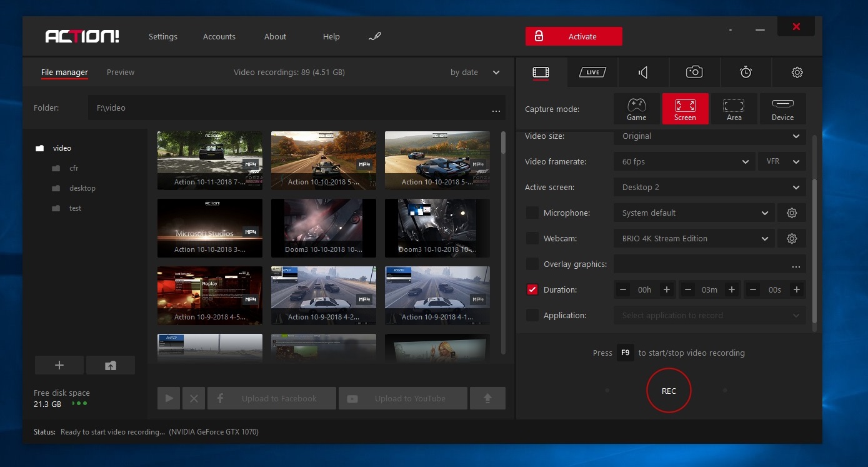Select Device capture mode
Screen dimensions: 868x467
(782, 109)
